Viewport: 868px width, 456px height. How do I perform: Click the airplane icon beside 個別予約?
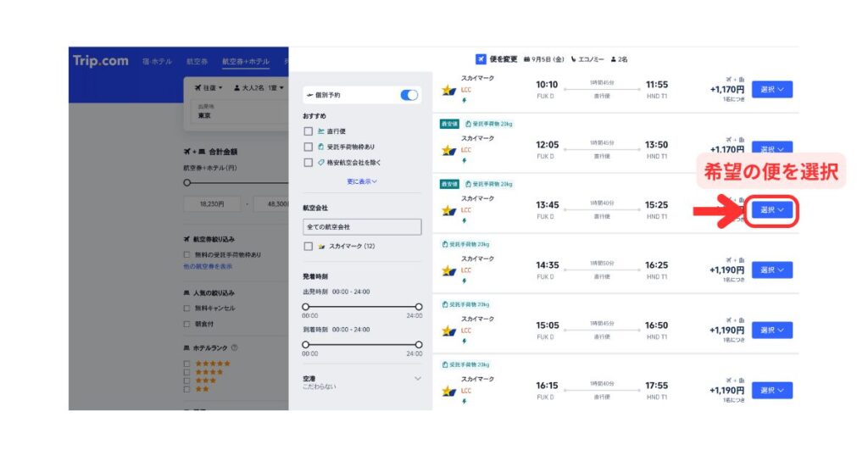[x=309, y=95]
